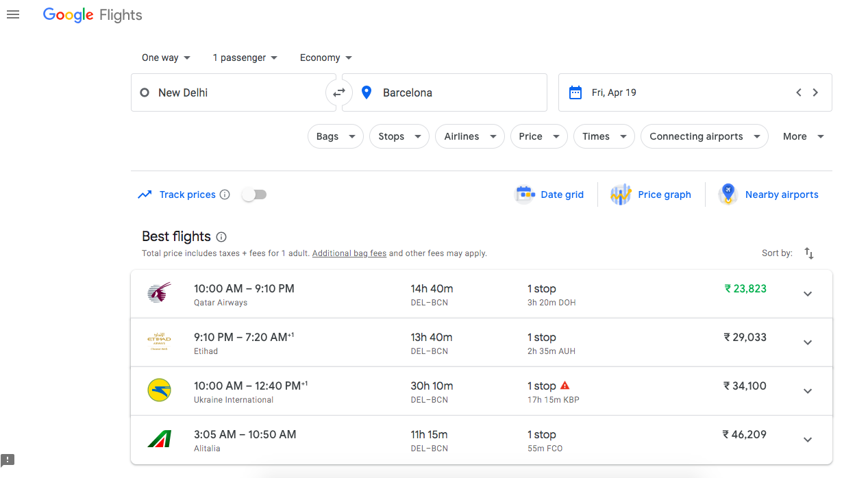
Task: Open the Airlines filter dropdown
Action: point(470,136)
